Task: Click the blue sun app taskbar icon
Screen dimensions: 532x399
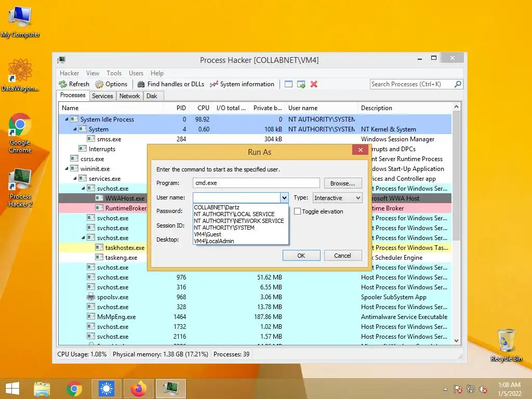Action: (x=106, y=389)
